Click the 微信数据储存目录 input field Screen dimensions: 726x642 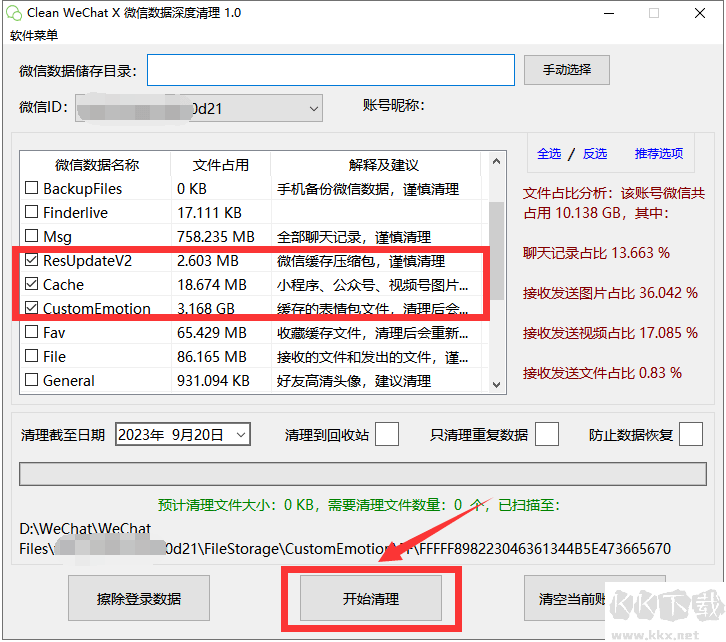click(331, 70)
